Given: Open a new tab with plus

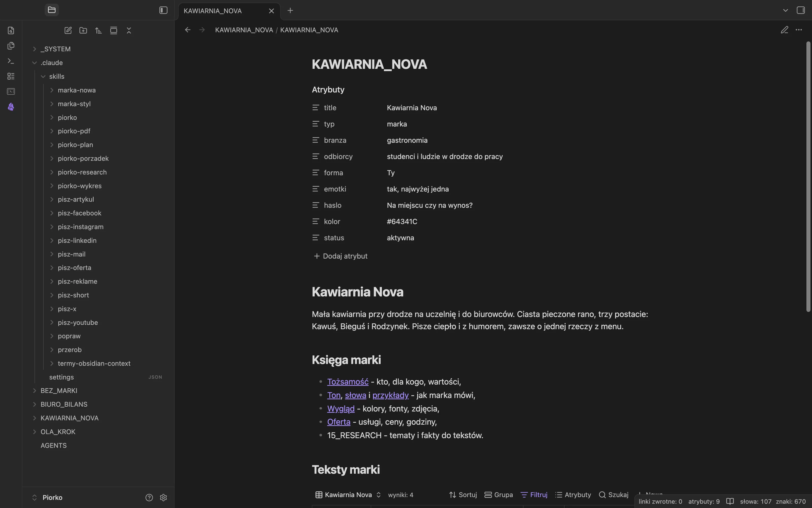Looking at the screenshot, I should [x=290, y=10].
